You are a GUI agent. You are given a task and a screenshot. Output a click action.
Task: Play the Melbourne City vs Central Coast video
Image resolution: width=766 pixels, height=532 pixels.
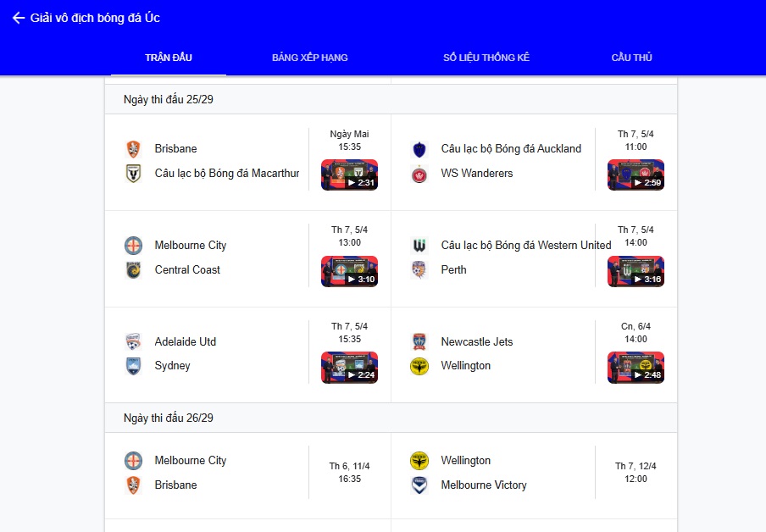tap(349, 271)
